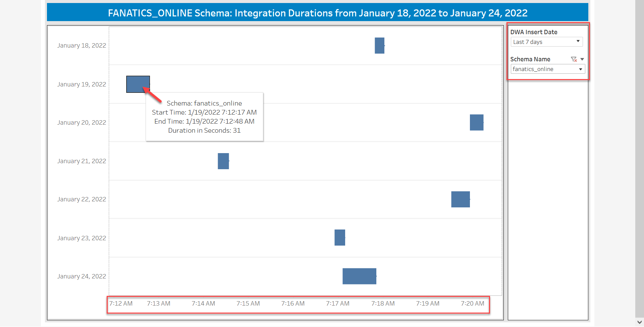
Task: Click the January 23, 2022 row label
Action: click(82, 238)
